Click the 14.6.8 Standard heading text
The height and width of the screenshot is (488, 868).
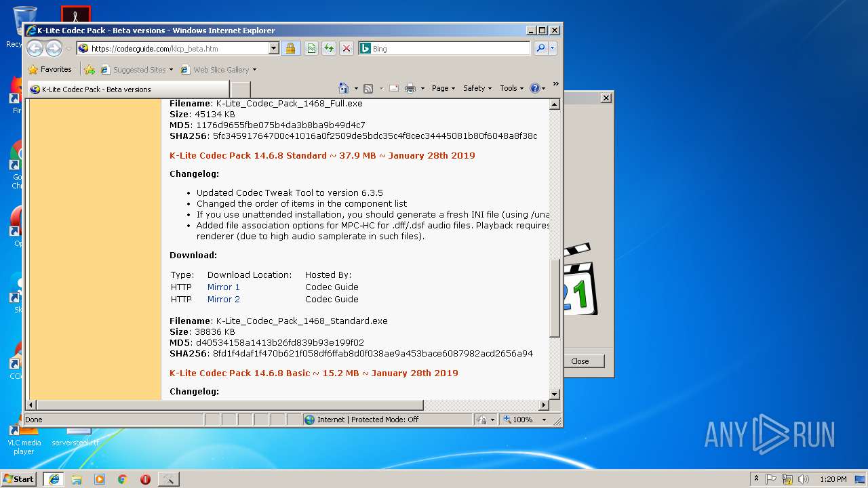click(x=322, y=155)
